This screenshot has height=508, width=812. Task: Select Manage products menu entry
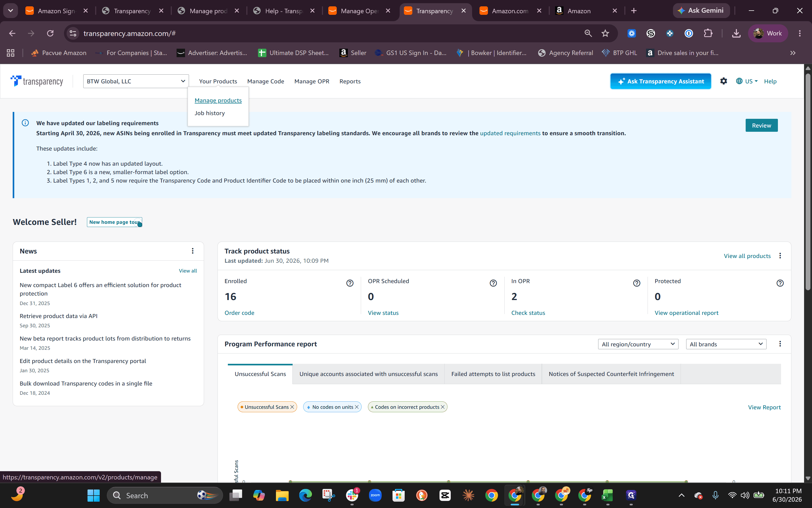(218, 100)
